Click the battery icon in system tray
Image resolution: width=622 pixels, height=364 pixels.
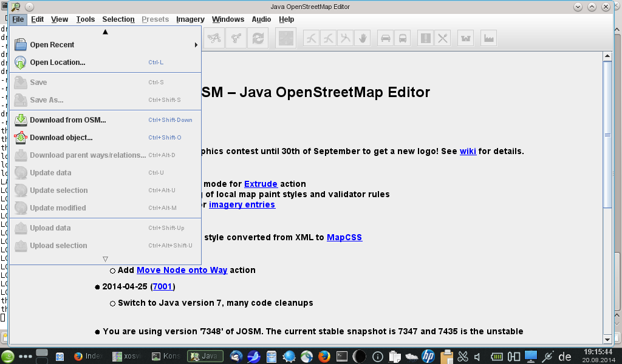[x=496, y=357]
